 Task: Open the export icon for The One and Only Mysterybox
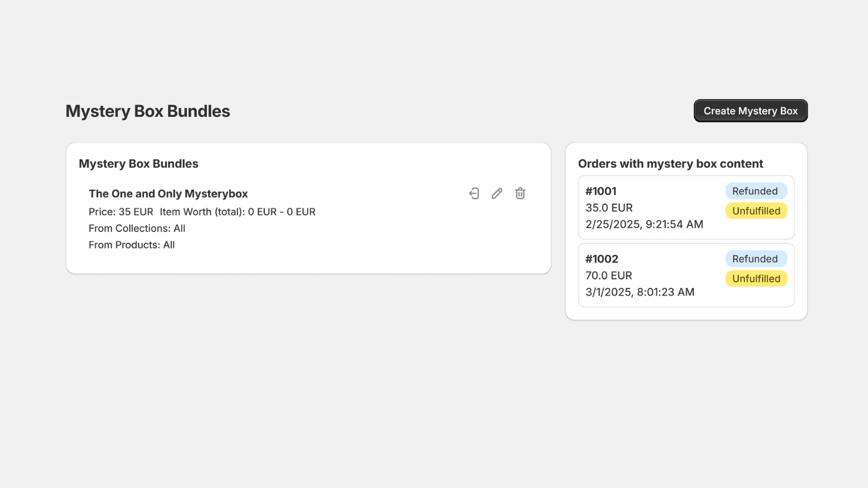pyautogui.click(x=474, y=193)
